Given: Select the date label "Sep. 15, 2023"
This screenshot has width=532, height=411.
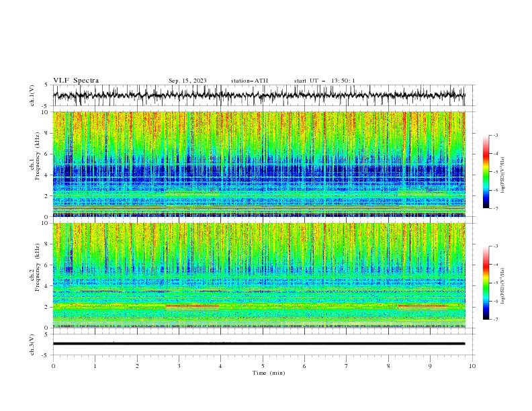Looking at the screenshot, I should coord(187,81).
